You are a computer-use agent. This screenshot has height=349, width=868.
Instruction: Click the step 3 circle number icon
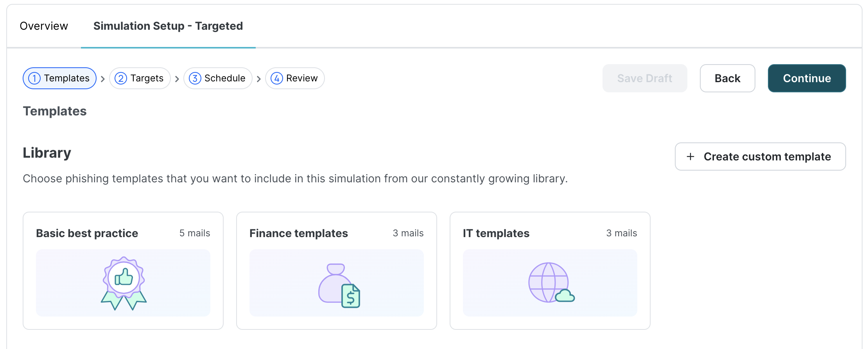pos(195,78)
